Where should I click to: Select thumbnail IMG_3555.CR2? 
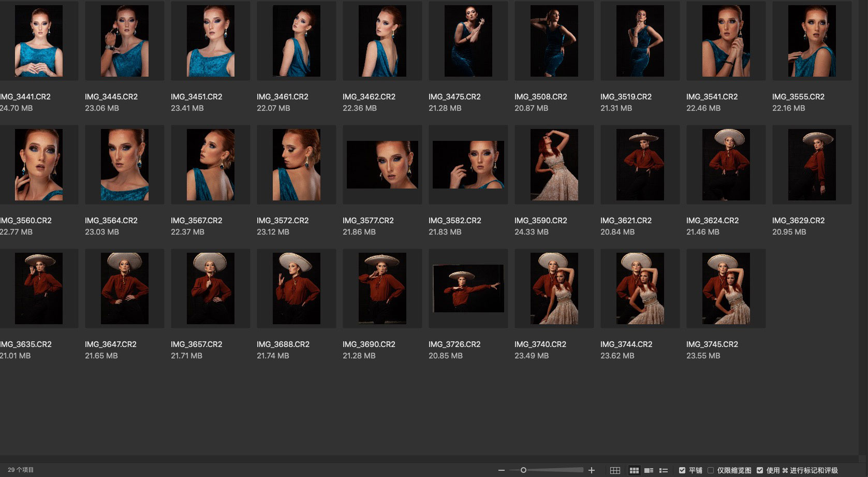pyautogui.click(x=812, y=41)
